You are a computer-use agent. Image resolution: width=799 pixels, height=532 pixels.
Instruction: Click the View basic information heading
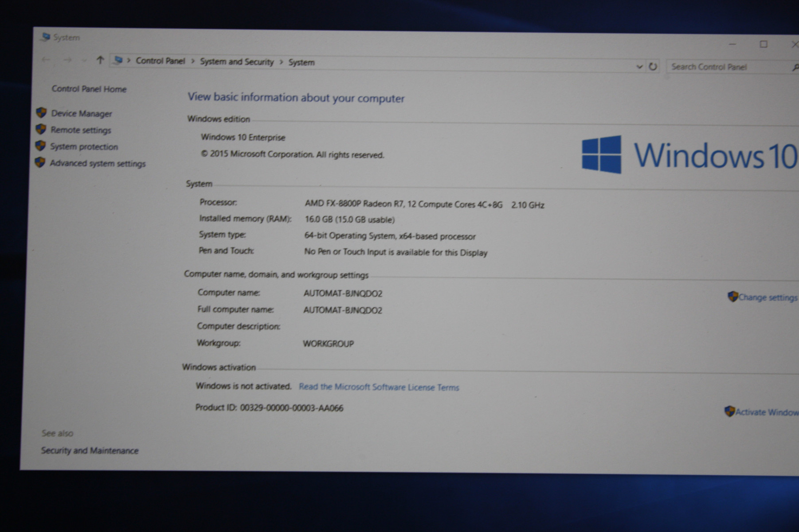pos(296,98)
